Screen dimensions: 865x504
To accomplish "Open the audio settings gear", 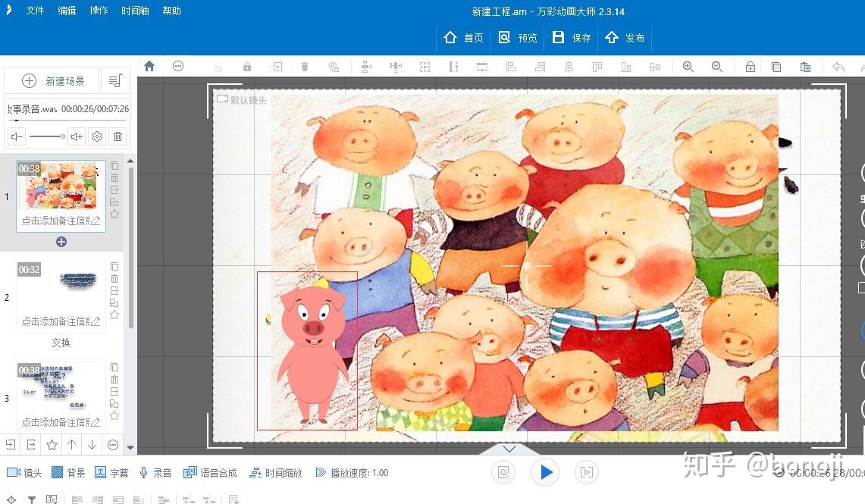I will (97, 136).
